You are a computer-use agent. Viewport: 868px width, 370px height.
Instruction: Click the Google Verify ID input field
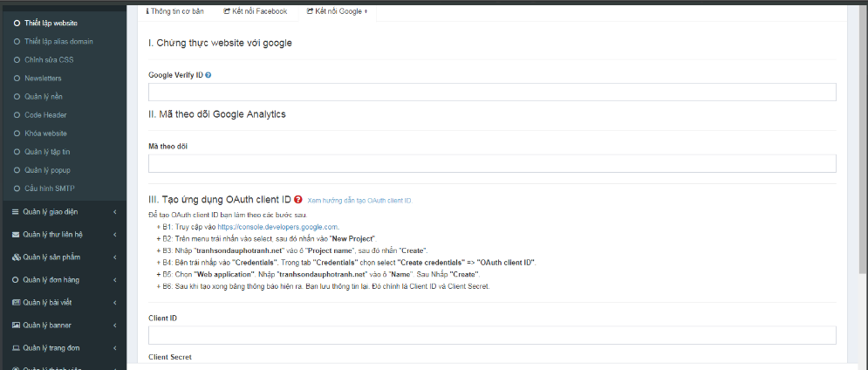click(491, 92)
